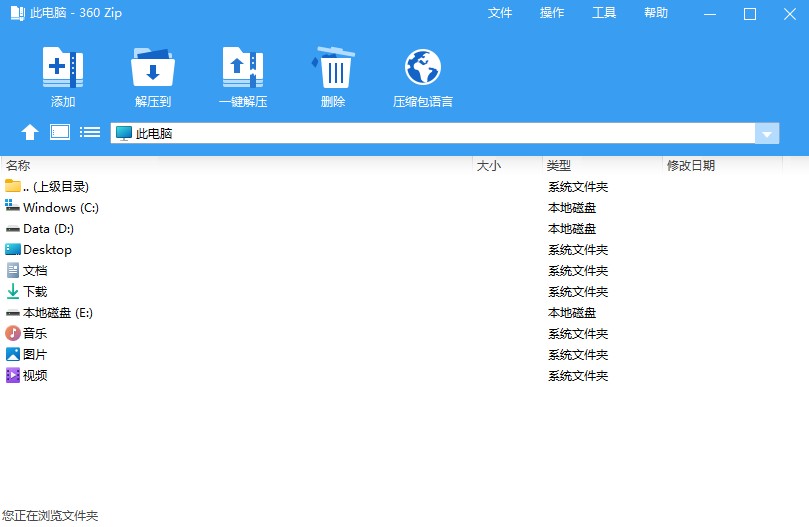Screen dimensions: 809x527
Task: Open the 帮助 menu
Action: click(x=656, y=13)
